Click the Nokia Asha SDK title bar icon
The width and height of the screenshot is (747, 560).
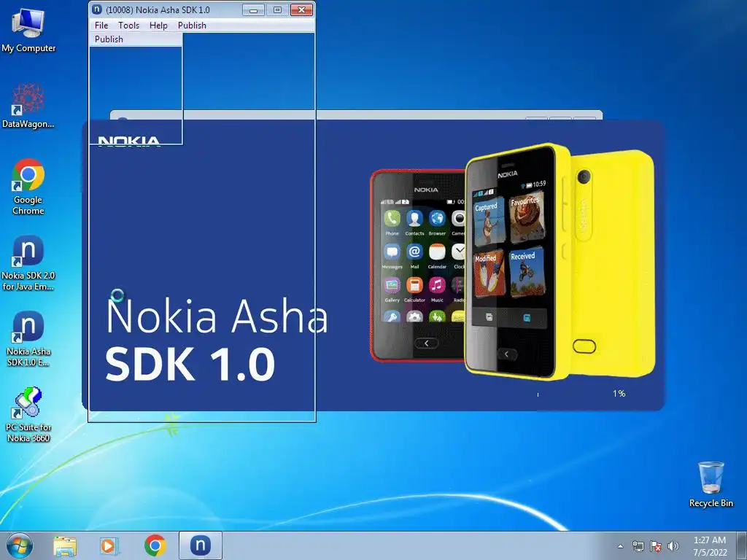point(97,9)
